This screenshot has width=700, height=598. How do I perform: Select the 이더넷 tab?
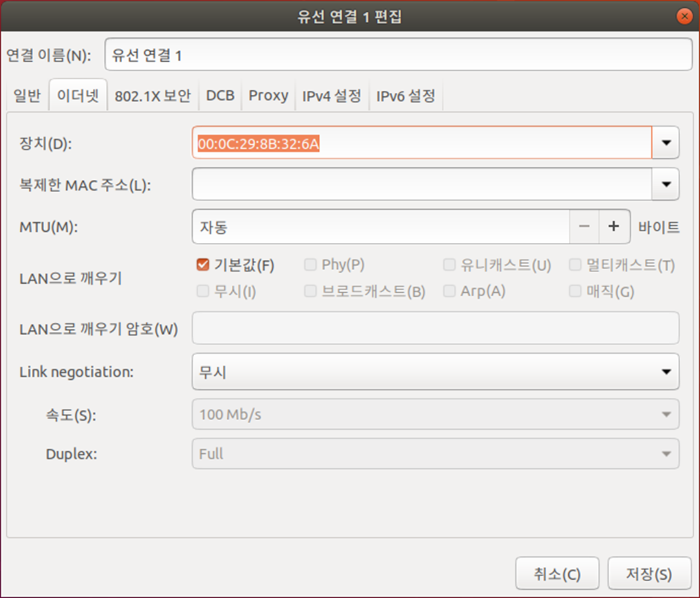[x=78, y=96]
